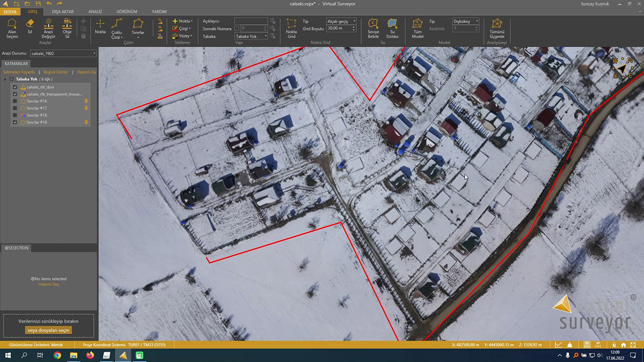The width and height of the screenshot is (644, 362).
Task: Click the Tüm Model icon
Action: point(418,28)
